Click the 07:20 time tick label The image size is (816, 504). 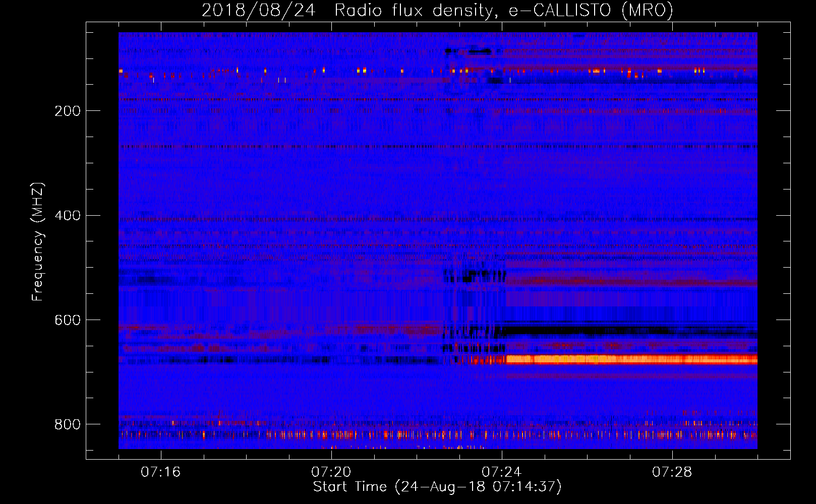coord(331,472)
